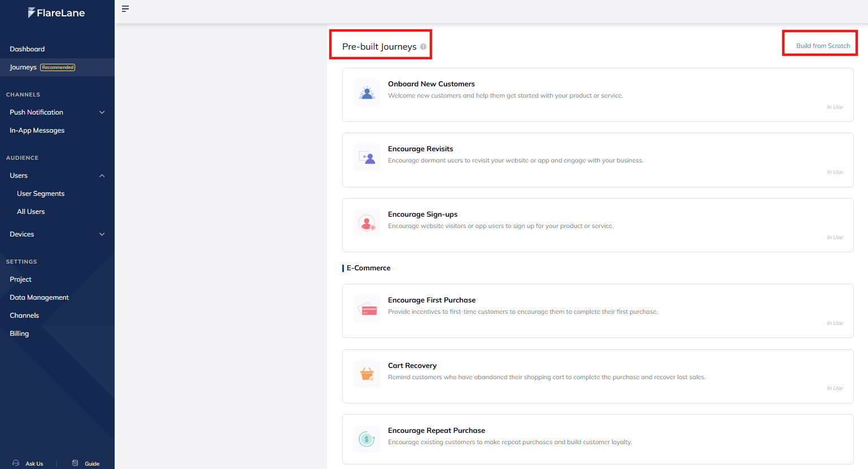Open the Cart Recovery journey title
Image resolution: width=868 pixels, height=469 pixels.
click(x=412, y=366)
